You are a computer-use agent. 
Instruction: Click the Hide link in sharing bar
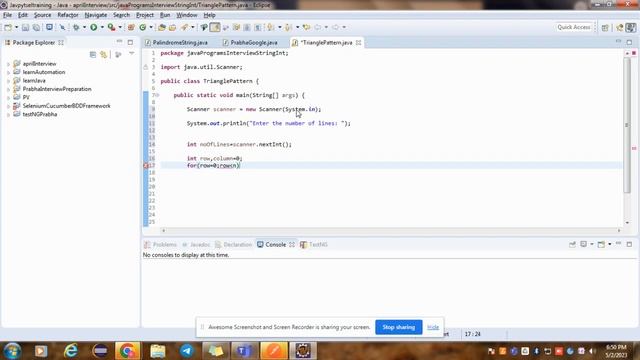[433, 327]
